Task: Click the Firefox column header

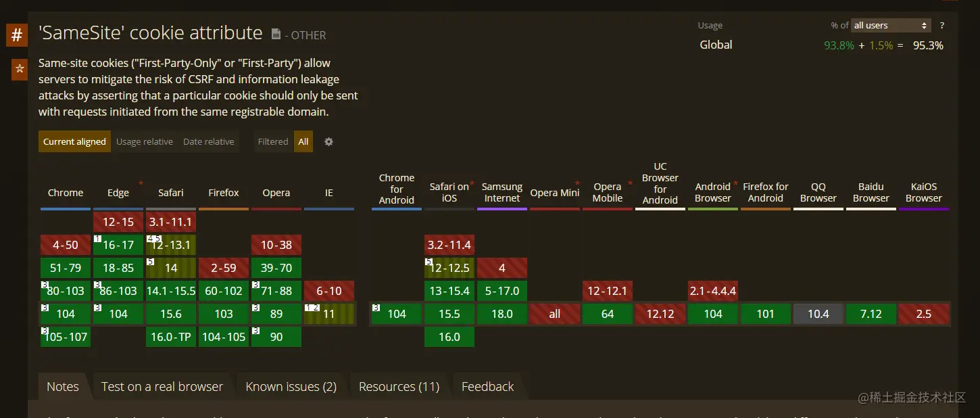Action: click(224, 193)
